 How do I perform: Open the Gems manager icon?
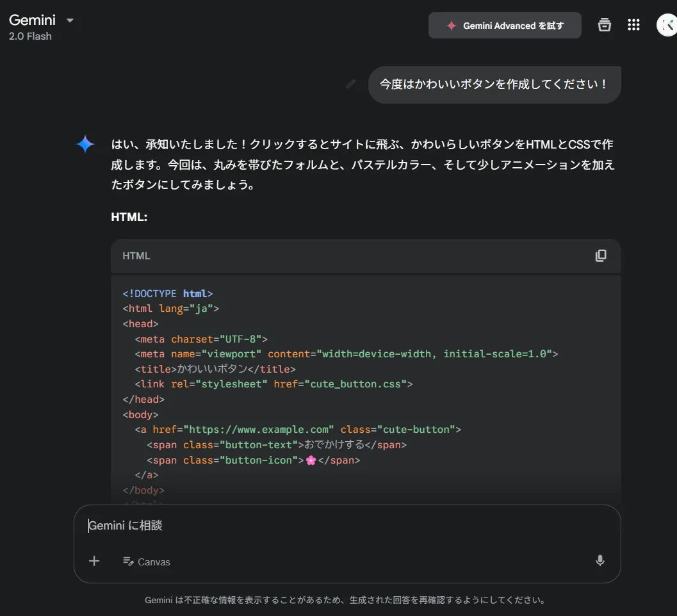(604, 25)
